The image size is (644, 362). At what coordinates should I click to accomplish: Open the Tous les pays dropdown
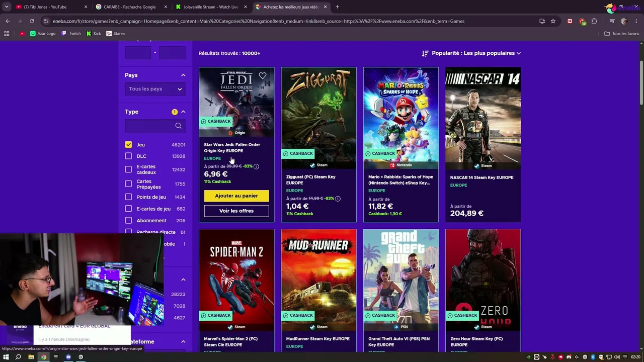pos(155,89)
